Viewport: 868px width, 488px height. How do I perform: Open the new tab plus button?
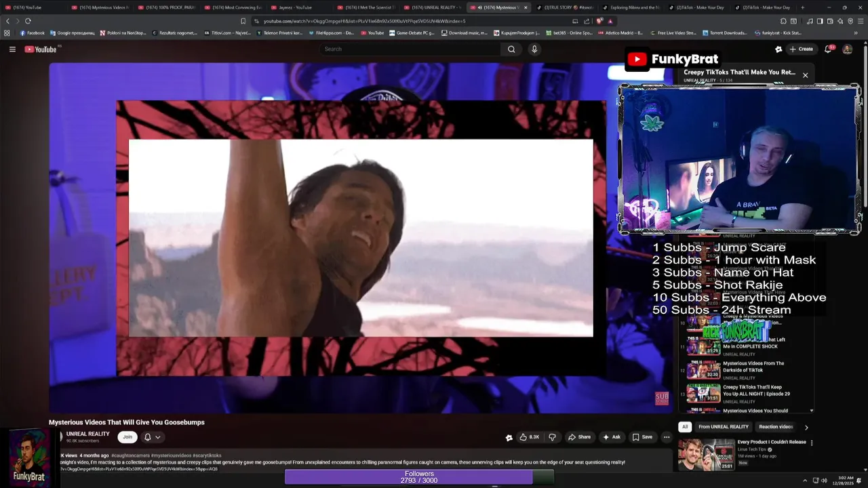(803, 7)
